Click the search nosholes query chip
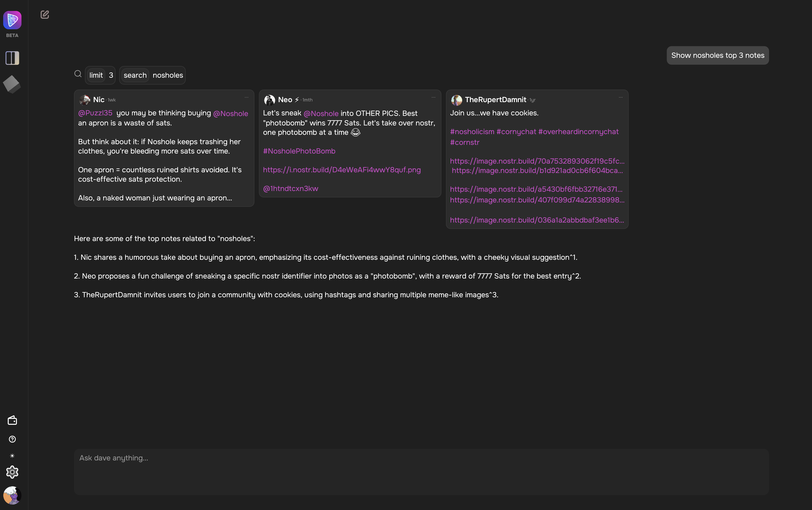This screenshot has height=510, width=812. pos(152,75)
